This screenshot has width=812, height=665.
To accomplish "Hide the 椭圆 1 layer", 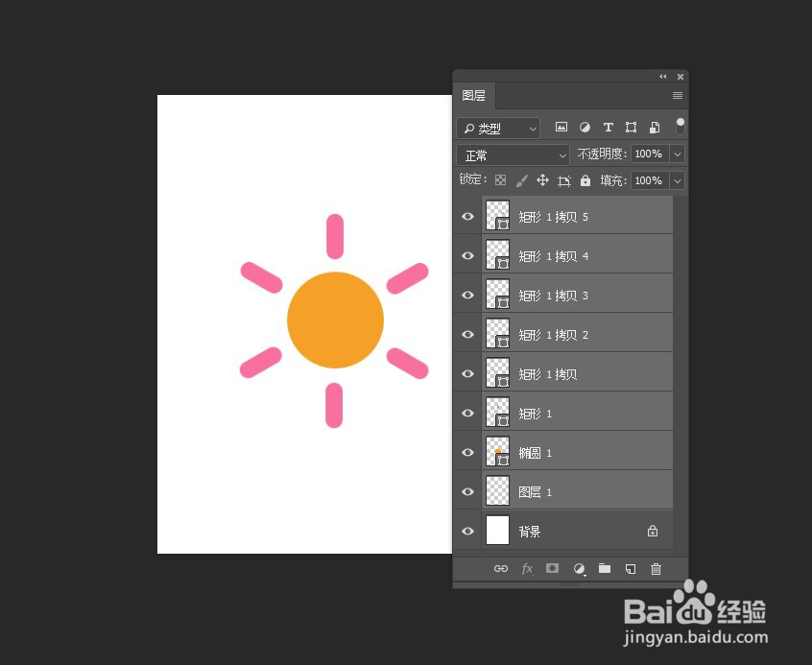I will pyautogui.click(x=467, y=452).
